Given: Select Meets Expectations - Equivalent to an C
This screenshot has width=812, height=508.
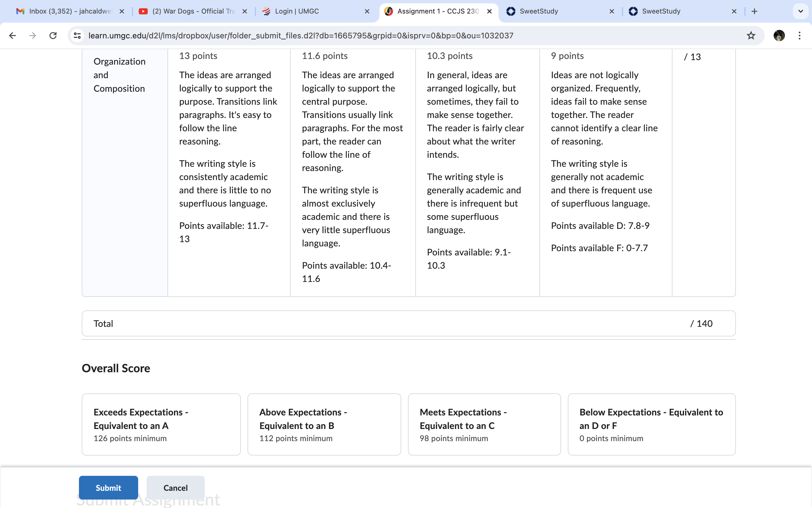Looking at the screenshot, I should [484, 424].
